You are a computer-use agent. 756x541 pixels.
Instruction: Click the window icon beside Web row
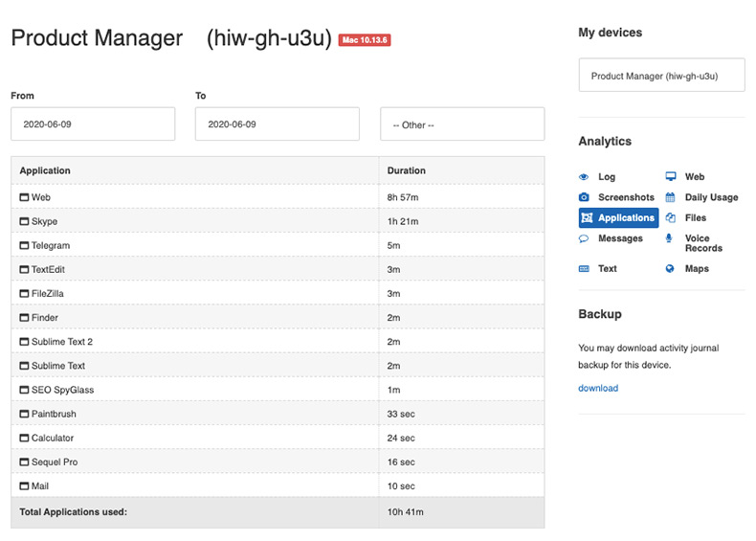[x=24, y=197]
